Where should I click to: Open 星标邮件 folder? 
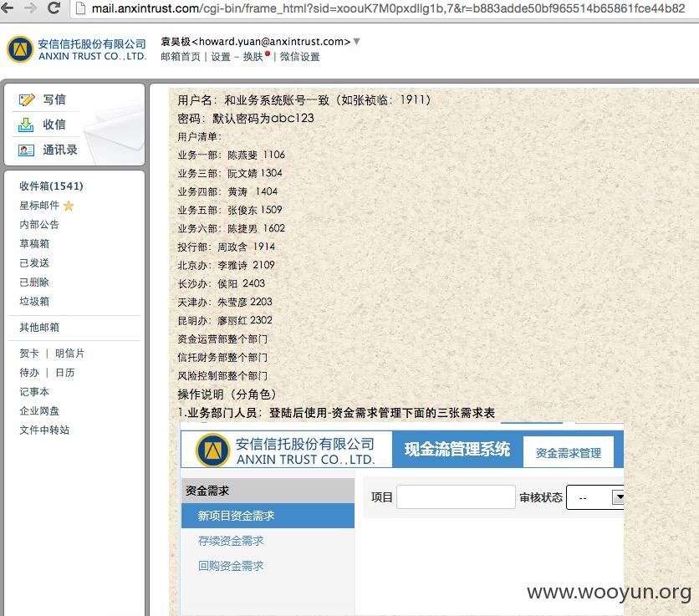tap(39, 206)
